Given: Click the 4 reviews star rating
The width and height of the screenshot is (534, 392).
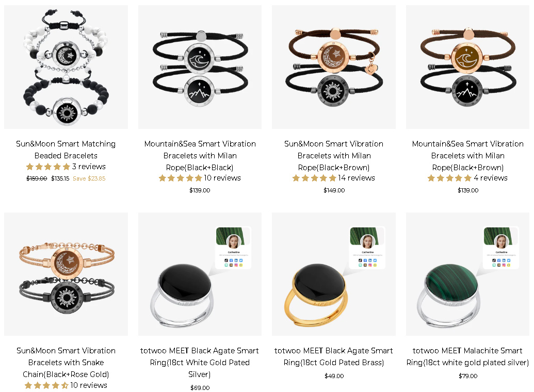Looking at the screenshot, I should [x=449, y=178].
